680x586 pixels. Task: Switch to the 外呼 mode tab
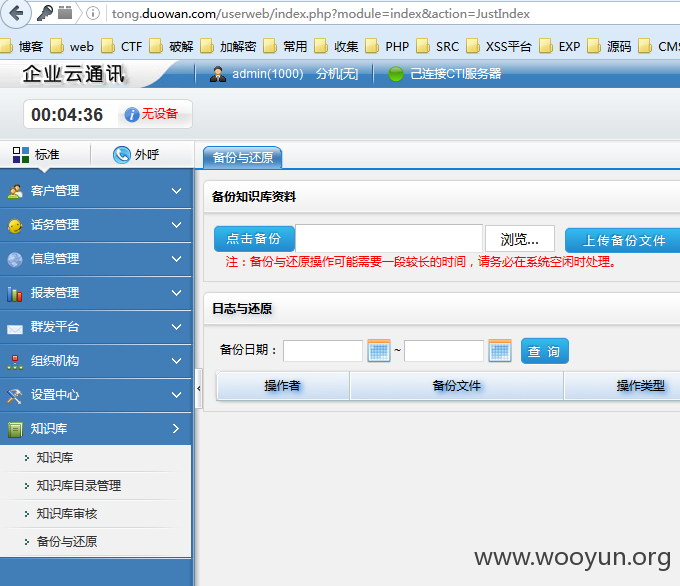[x=136, y=154]
